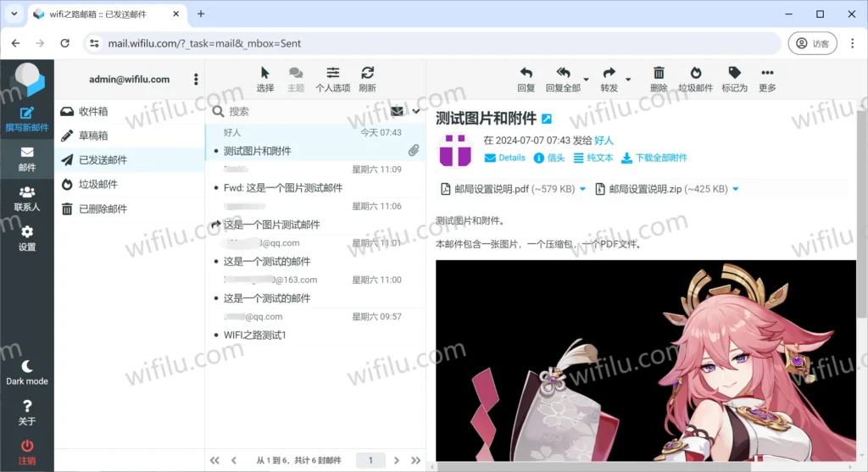Open Compose new mail (撰写新邮件)
The height and width of the screenshot is (472, 868).
pyautogui.click(x=27, y=119)
